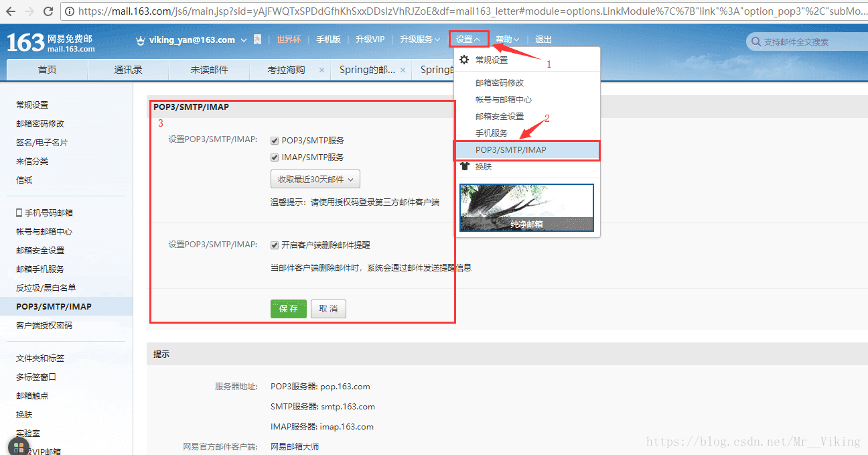
Task: Click the phone icon beside 手机号码邮箱
Action: point(19,212)
